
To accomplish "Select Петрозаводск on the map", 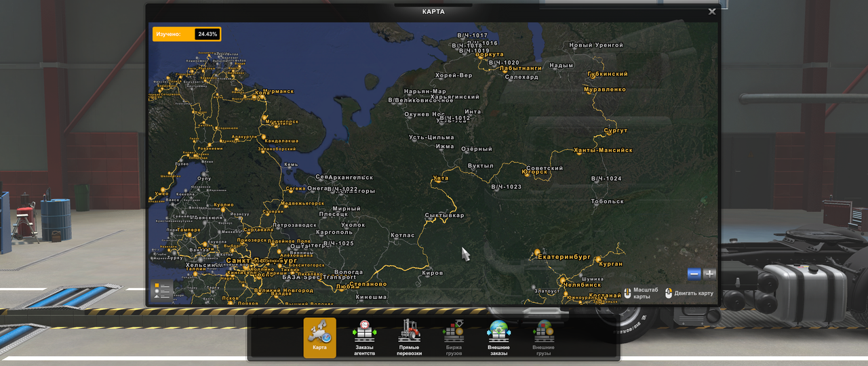I will (x=294, y=225).
